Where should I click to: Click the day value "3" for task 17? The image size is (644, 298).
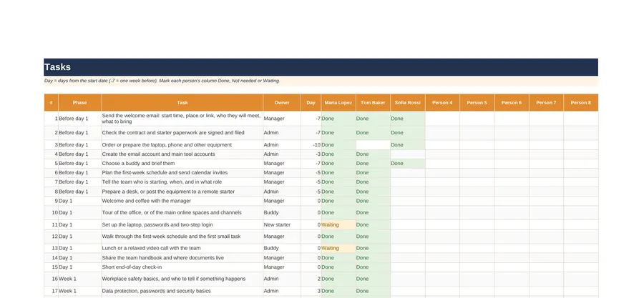click(311, 291)
